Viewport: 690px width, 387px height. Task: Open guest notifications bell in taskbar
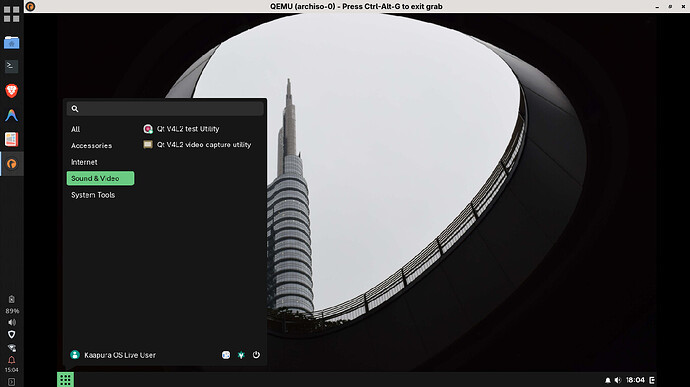click(608, 380)
